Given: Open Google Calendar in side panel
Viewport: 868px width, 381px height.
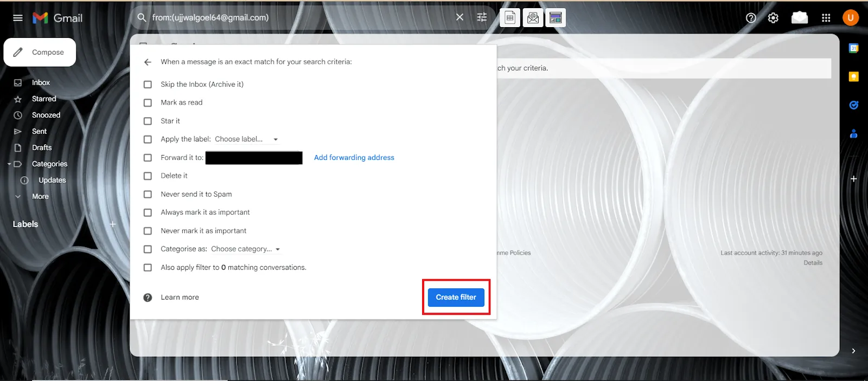Looking at the screenshot, I should point(854,48).
